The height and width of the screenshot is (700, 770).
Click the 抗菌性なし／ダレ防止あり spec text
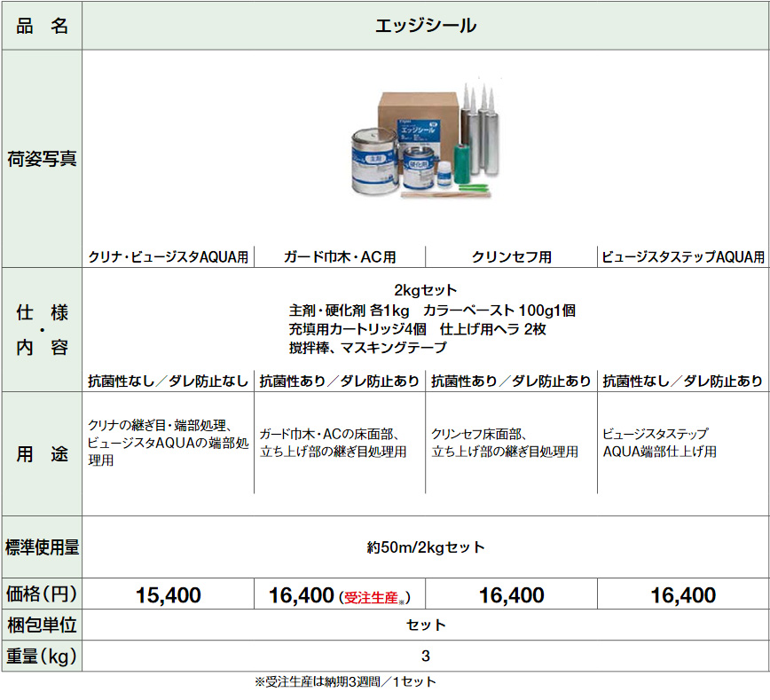tap(683, 381)
